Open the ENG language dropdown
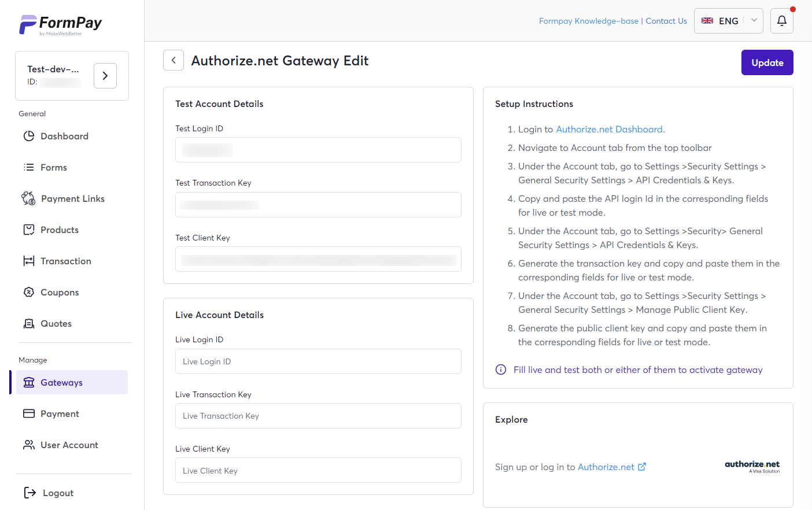The image size is (812, 510). (728, 21)
